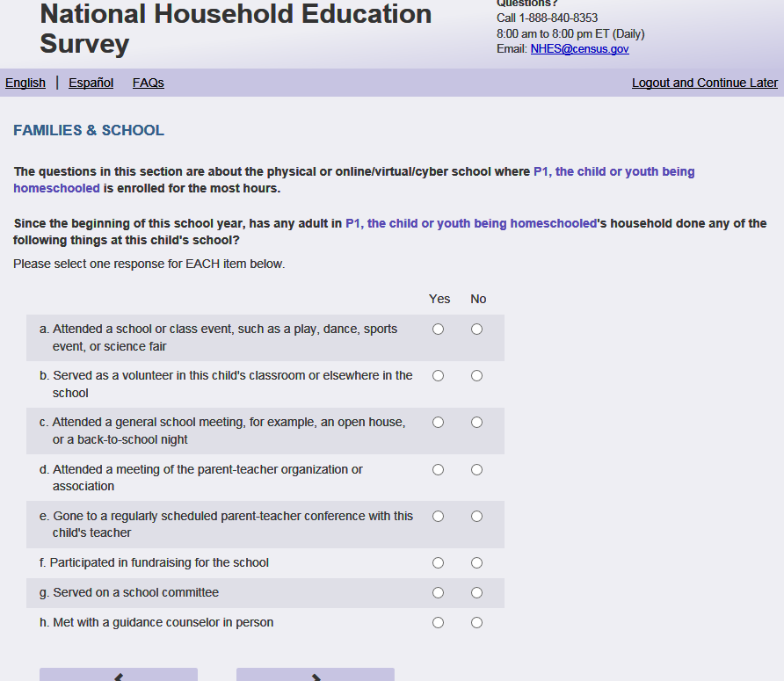Go to previous page with back arrow

119,675
